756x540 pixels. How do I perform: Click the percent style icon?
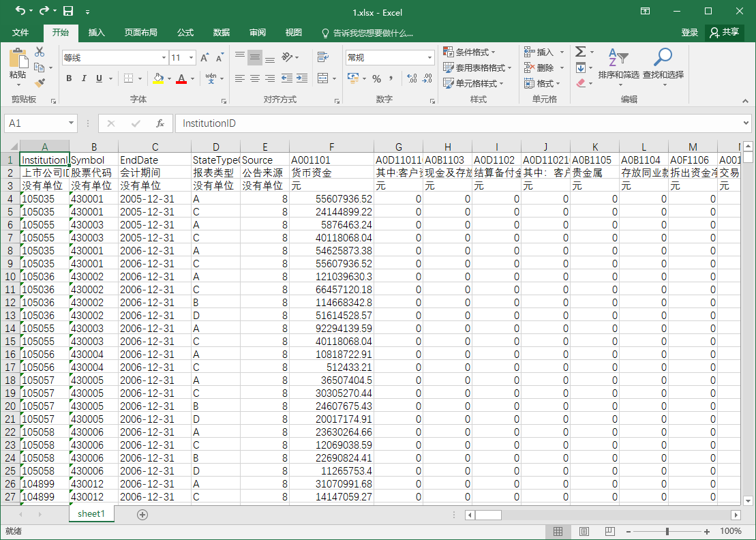376,78
